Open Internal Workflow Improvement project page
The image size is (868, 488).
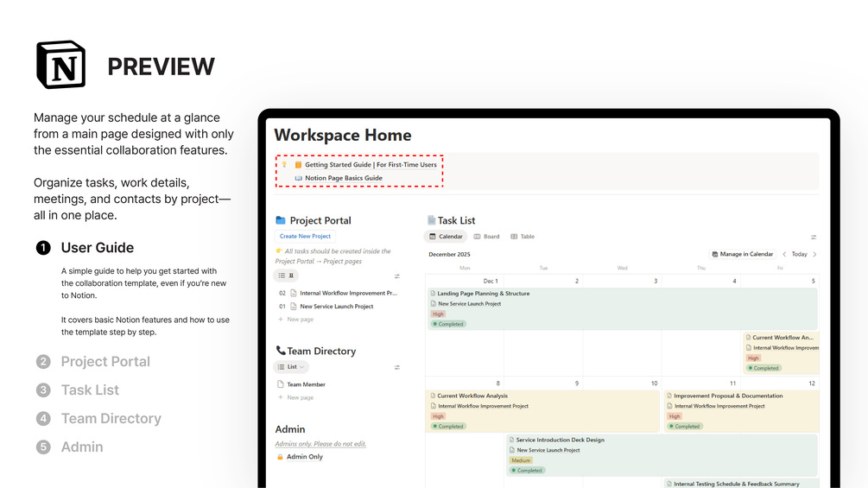point(348,294)
